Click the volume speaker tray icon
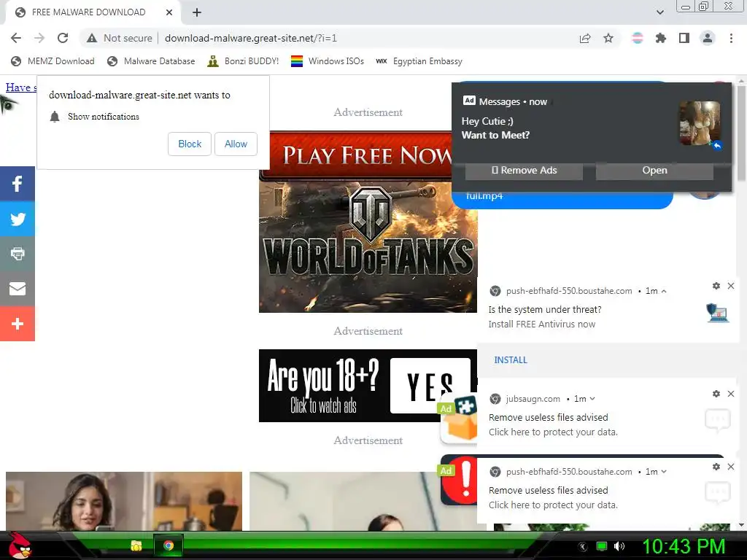 point(619,546)
